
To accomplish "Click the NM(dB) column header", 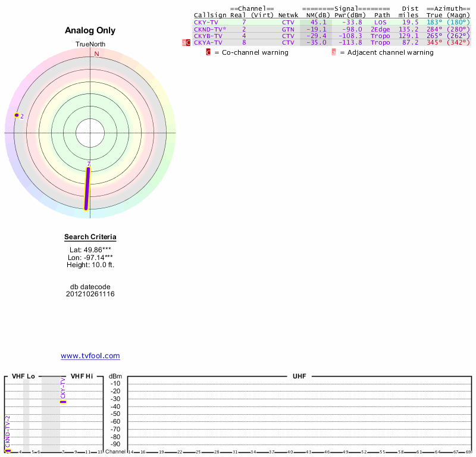I will pyautogui.click(x=315, y=15).
